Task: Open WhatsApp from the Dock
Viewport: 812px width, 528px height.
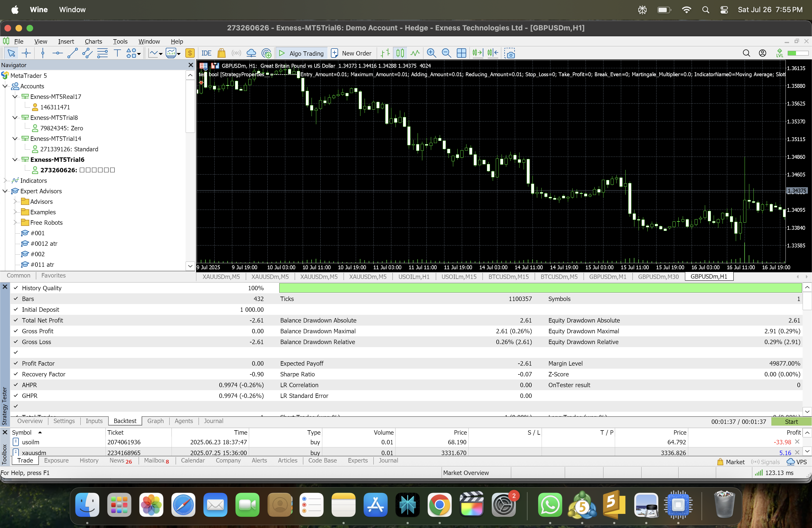Action: coord(550,505)
